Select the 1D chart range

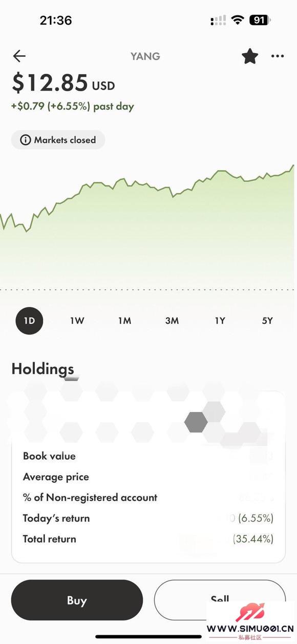pyautogui.click(x=29, y=321)
